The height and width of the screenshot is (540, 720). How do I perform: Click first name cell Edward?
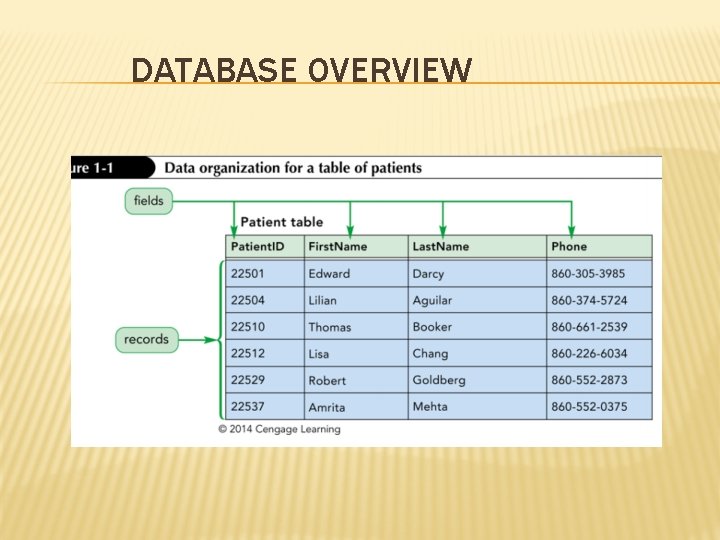coord(356,274)
